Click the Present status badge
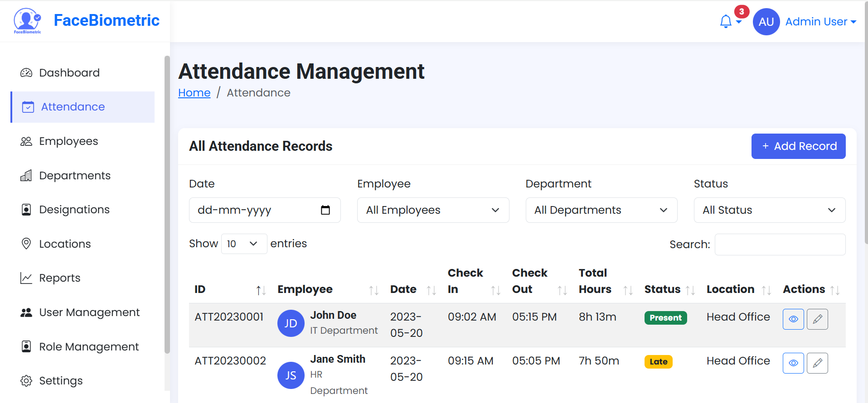The height and width of the screenshot is (403, 868). (x=665, y=318)
